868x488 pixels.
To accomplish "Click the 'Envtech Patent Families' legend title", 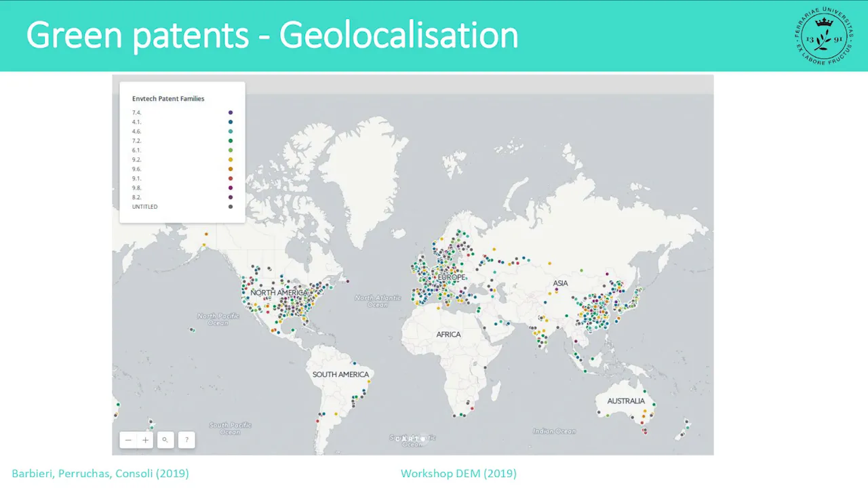I will point(168,99).
